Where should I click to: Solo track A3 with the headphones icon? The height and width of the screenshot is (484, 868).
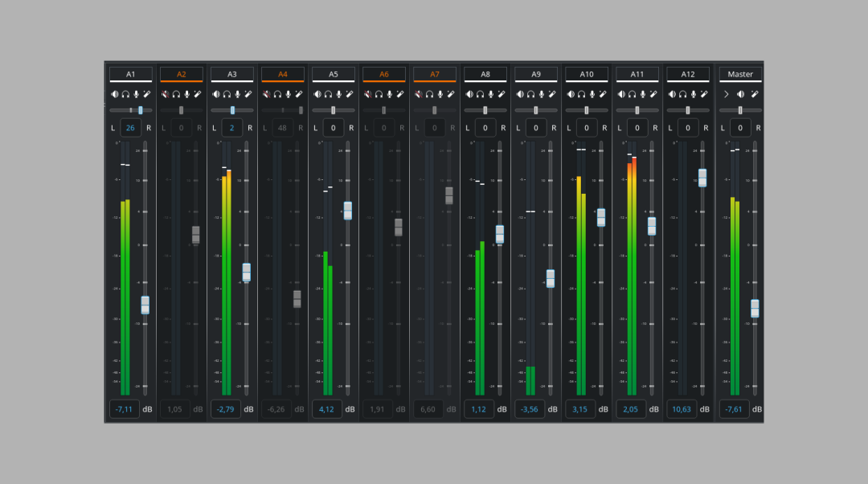pos(227,94)
